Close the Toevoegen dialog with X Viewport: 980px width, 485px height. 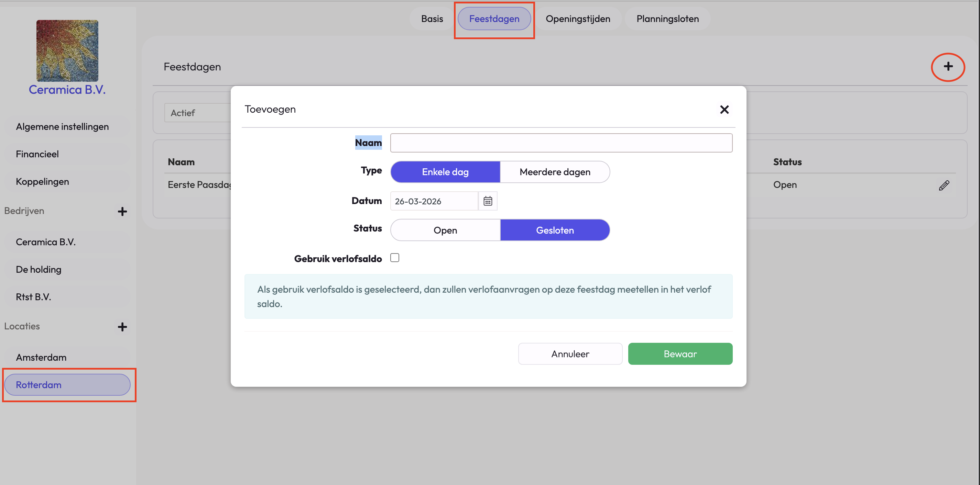coord(725,110)
